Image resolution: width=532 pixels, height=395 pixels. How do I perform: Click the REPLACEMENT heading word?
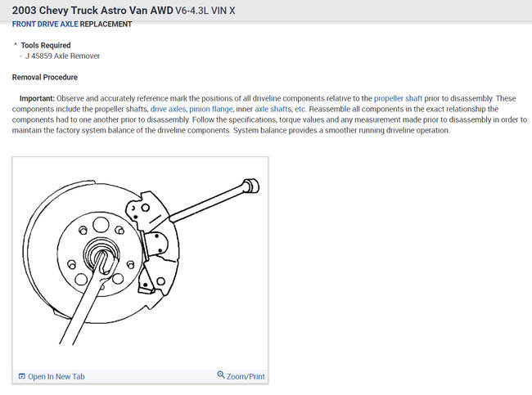106,25
